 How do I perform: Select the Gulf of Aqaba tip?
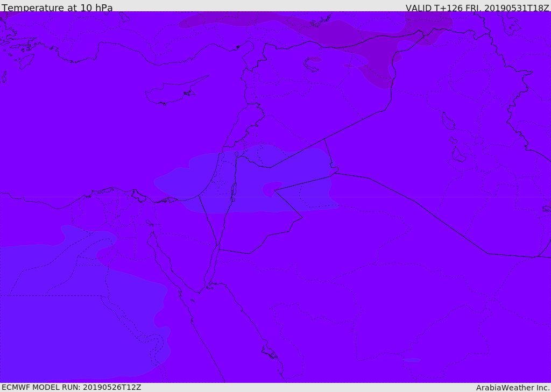pos(217,246)
